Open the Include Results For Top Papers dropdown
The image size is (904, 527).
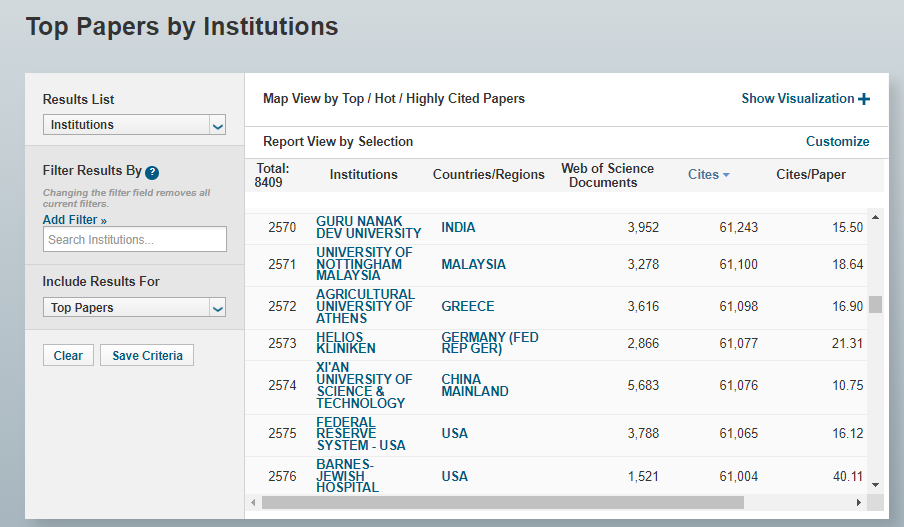pyautogui.click(x=134, y=307)
